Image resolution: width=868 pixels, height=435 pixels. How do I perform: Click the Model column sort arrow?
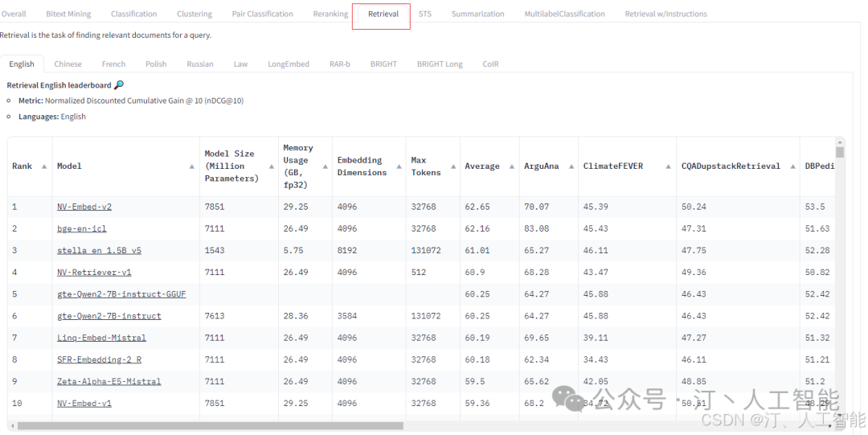coord(191,166)
